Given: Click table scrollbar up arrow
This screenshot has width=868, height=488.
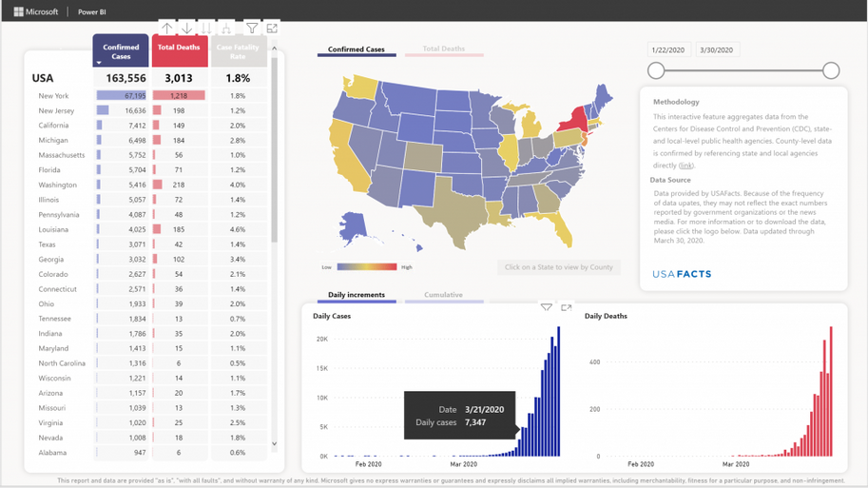Looking at the screenshot, I should 274,49.
